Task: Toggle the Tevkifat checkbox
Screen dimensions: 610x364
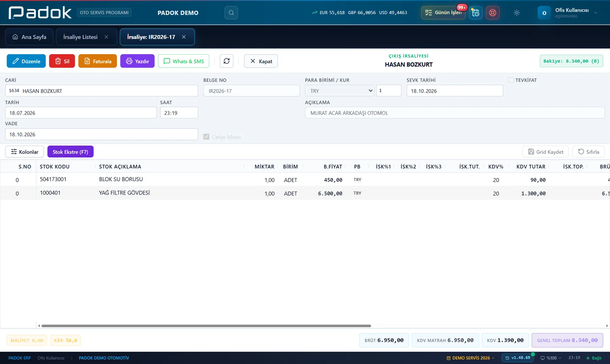Action: 511,80
